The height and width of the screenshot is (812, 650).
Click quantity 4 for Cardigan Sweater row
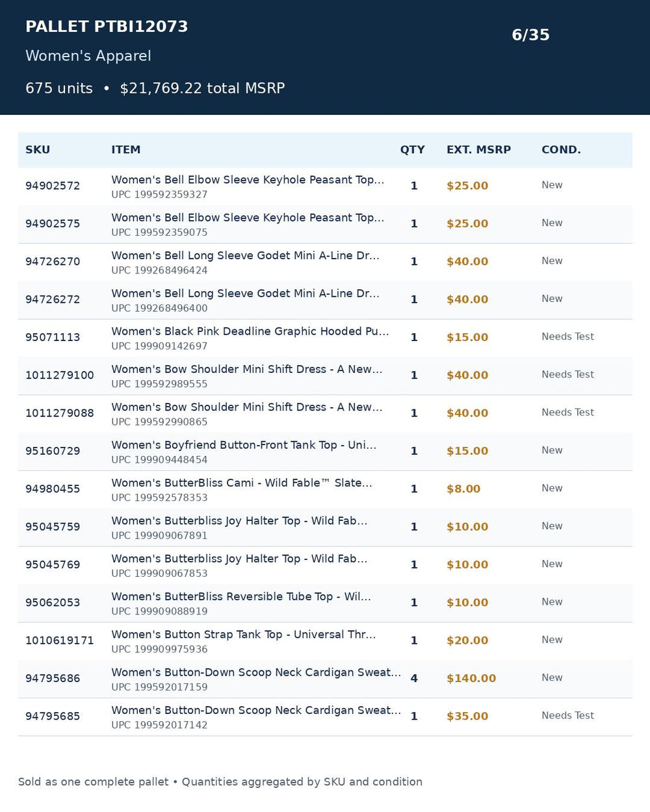[414, 678]
